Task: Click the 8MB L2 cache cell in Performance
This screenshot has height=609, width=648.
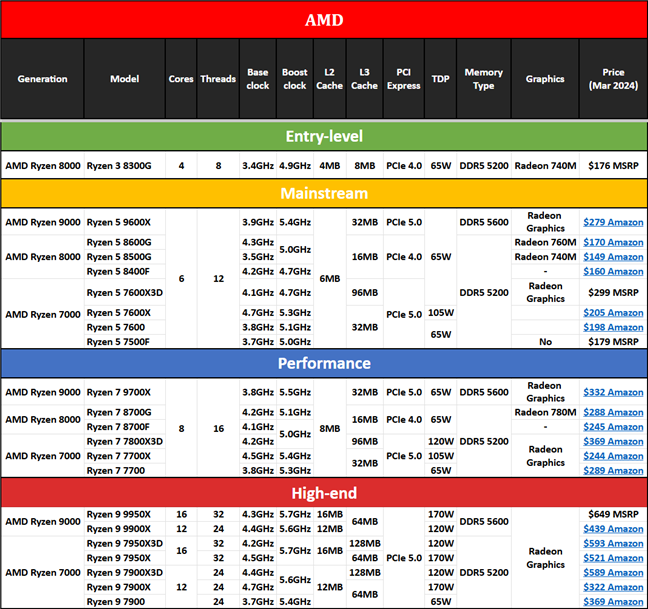Action: point(329,428)
